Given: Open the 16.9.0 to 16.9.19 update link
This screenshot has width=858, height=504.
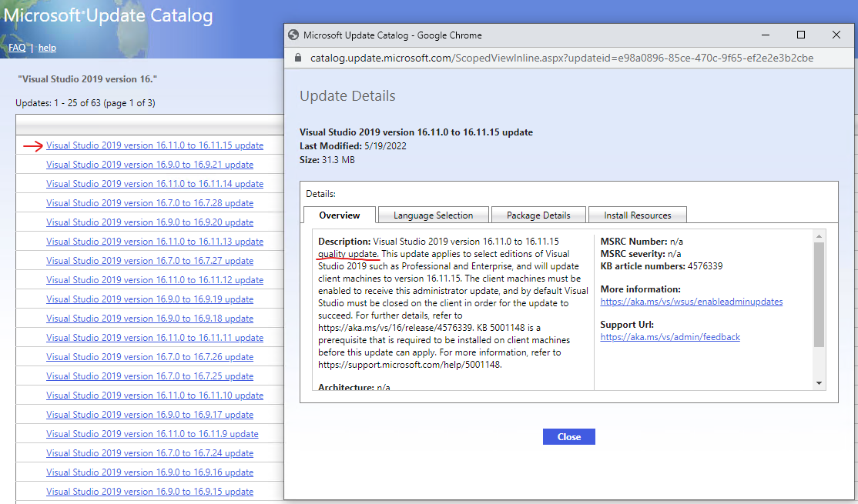Looking at the screenshot, I should (x=150, y=299).
